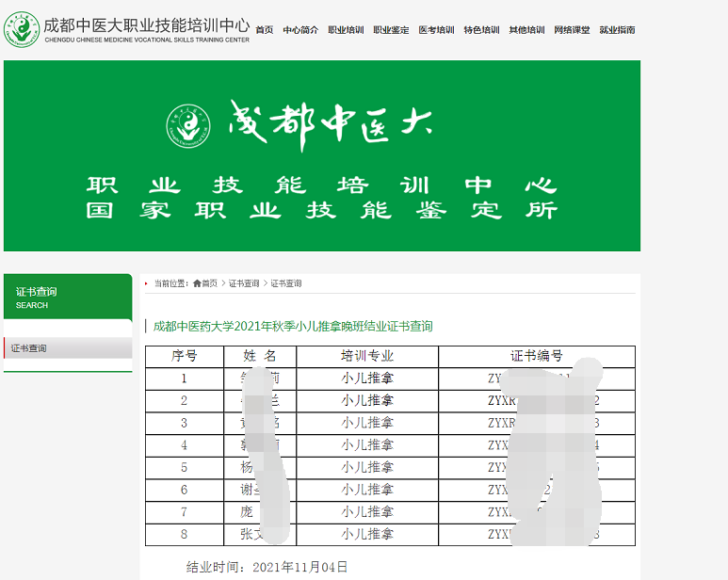
Task: Click the 证书编号 column header
Action: pos(537,356)
